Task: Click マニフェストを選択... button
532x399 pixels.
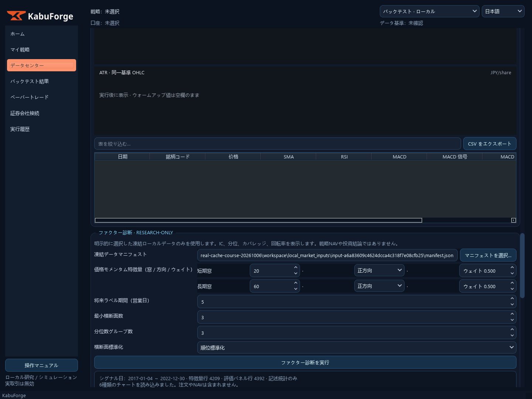Action: (x=488, y=255)
